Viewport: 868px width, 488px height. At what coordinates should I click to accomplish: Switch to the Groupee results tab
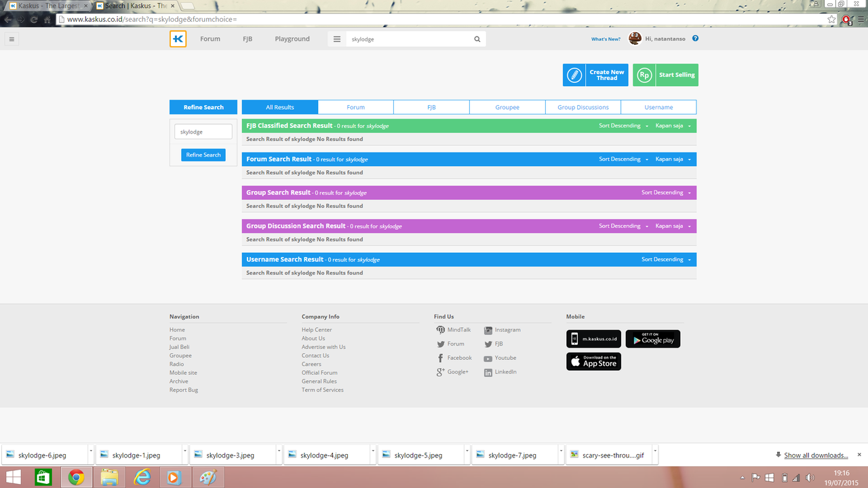click(507, 107)
